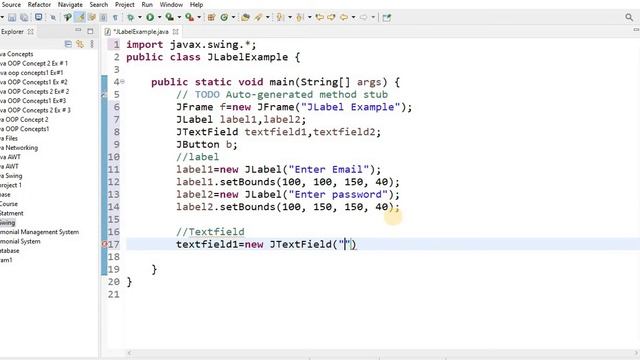Click the Previous Annotation icon
Image resolution: width=640 pixels, height=360 pixels.
pos(300,17)
